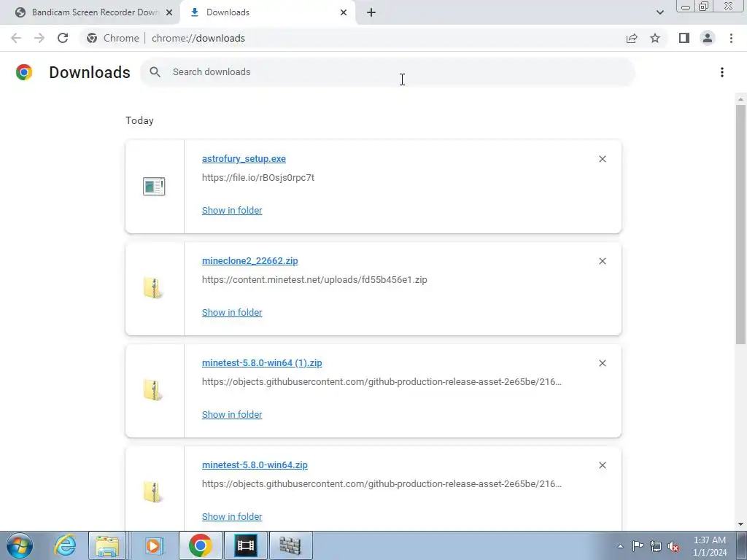Show minetest-5.8.0-win64.zip in folder
Screen dimensions: 747x560
coord(232,517)
